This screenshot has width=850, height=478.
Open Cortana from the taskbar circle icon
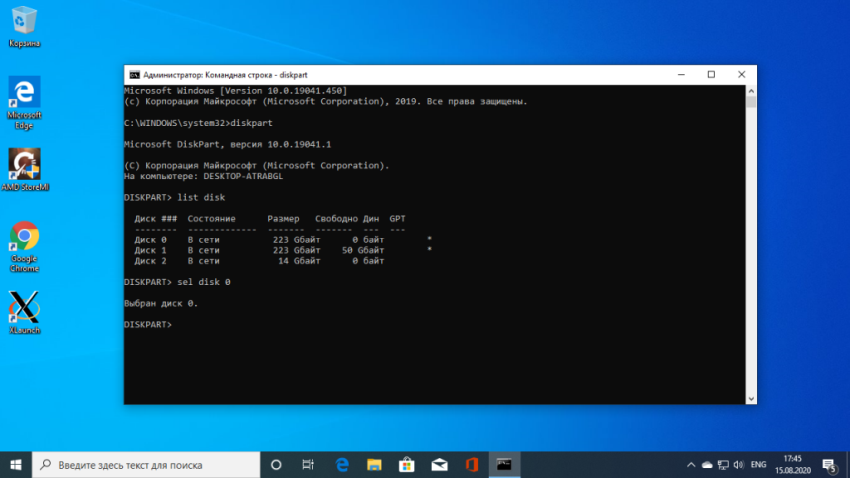point(277,465)
